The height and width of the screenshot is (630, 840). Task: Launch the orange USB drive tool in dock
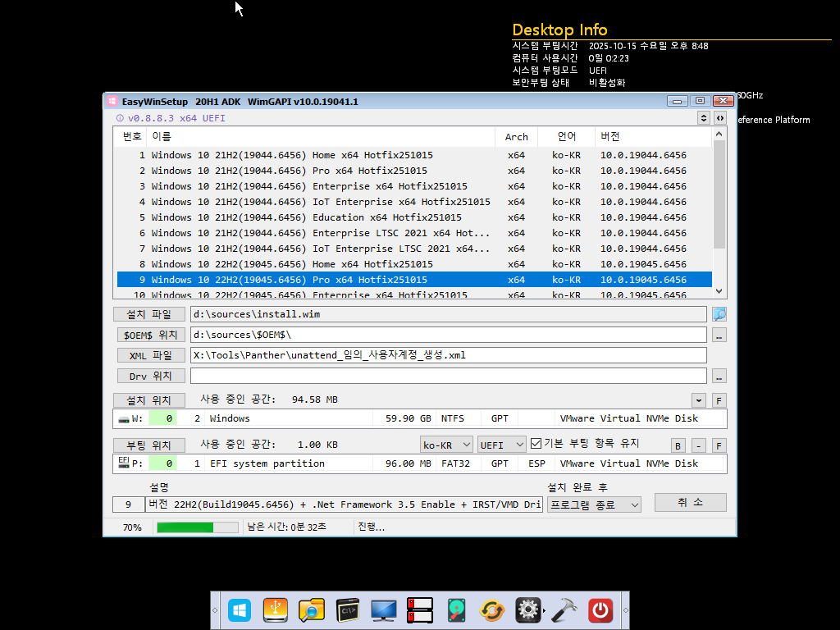click(x=276, y=610)
